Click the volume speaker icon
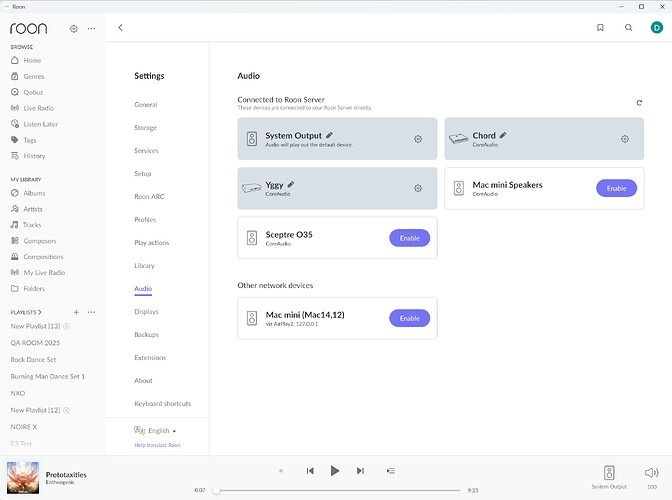 tap(651, 473)
